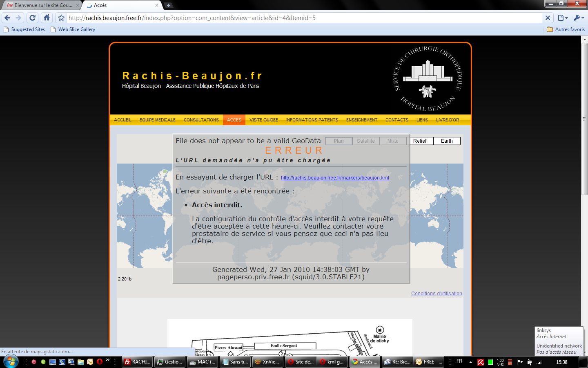The image size is (588, 368).
Task: Close the 'Accès' tab
Action: (x=157, y=5)
